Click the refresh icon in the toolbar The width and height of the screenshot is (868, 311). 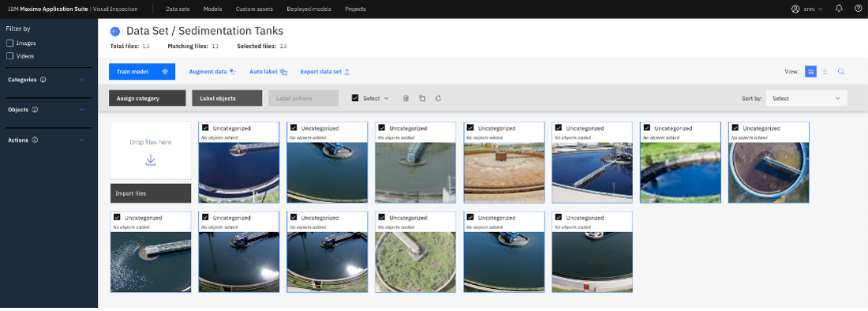[438, 98]
